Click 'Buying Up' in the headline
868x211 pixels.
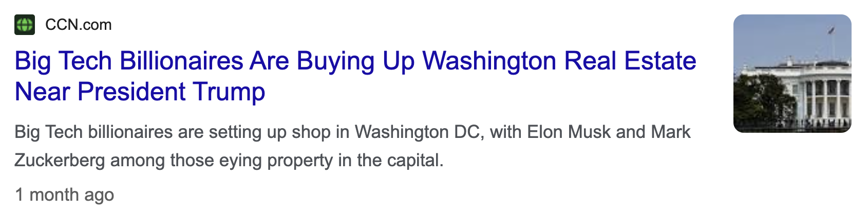355,61
